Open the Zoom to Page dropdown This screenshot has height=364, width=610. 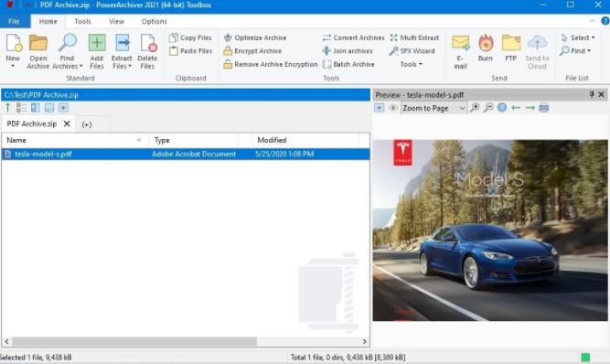433,108
